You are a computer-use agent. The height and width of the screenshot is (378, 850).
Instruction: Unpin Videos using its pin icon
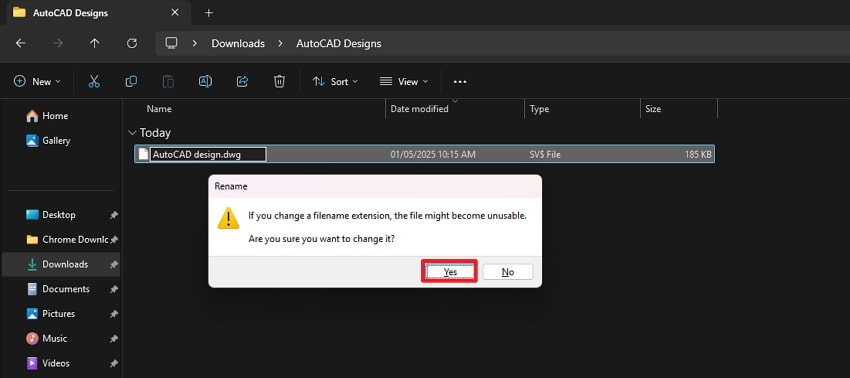click(x=113, y=363)
